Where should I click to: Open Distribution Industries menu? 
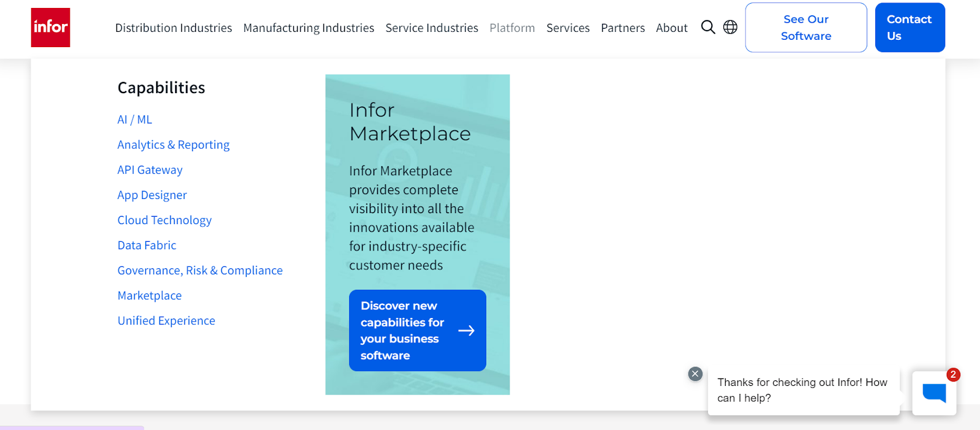coord(173,28)
